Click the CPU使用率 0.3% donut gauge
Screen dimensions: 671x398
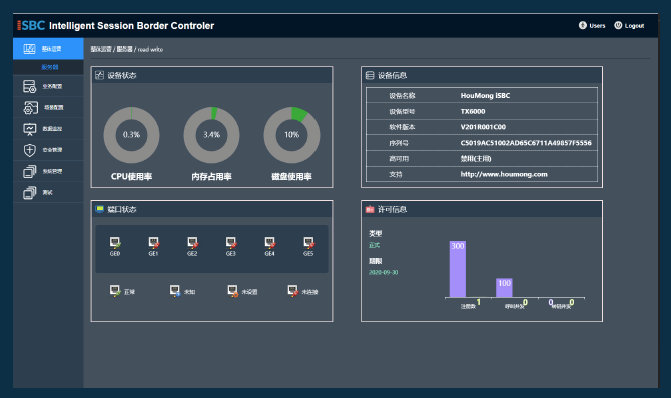click(131, 135)
